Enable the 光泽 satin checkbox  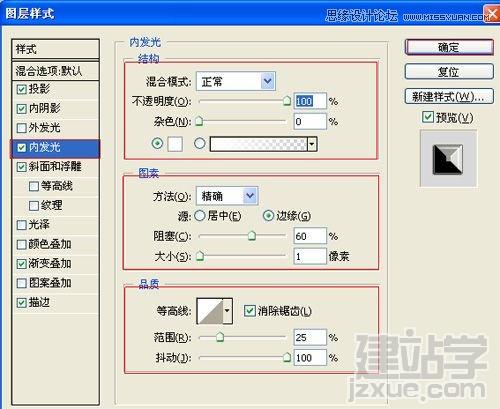(x=22, y=225)
